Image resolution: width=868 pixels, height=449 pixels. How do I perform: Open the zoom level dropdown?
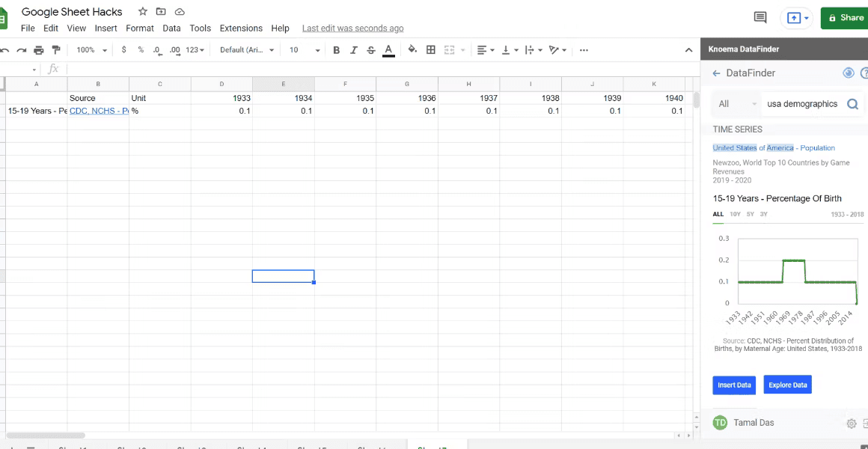[x=91, y=50]
